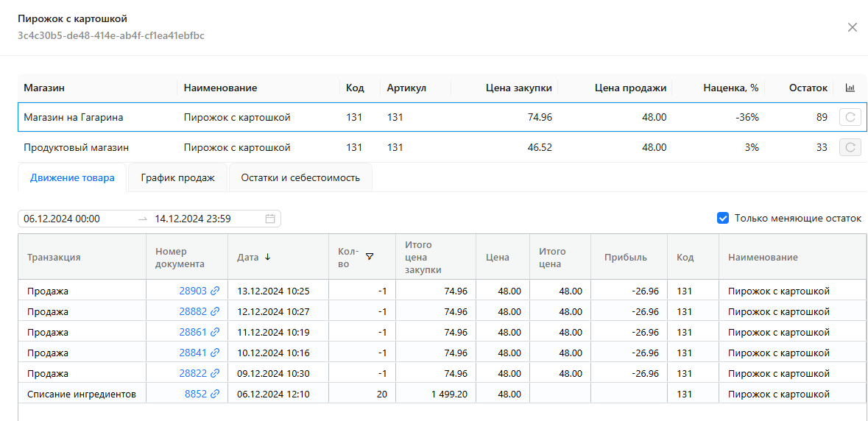The image size is (868, 421).
Task: Click end date field 14.12.2024 23:59
Action: pyautogui.click(x=193, y=219)
